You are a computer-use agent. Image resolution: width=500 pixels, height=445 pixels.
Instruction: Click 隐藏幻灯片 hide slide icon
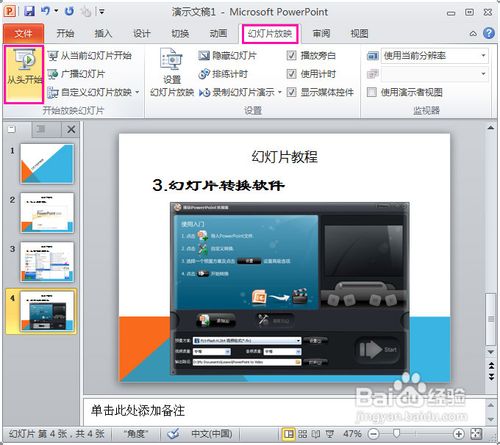pyautogui.click(x=204, y=56)
